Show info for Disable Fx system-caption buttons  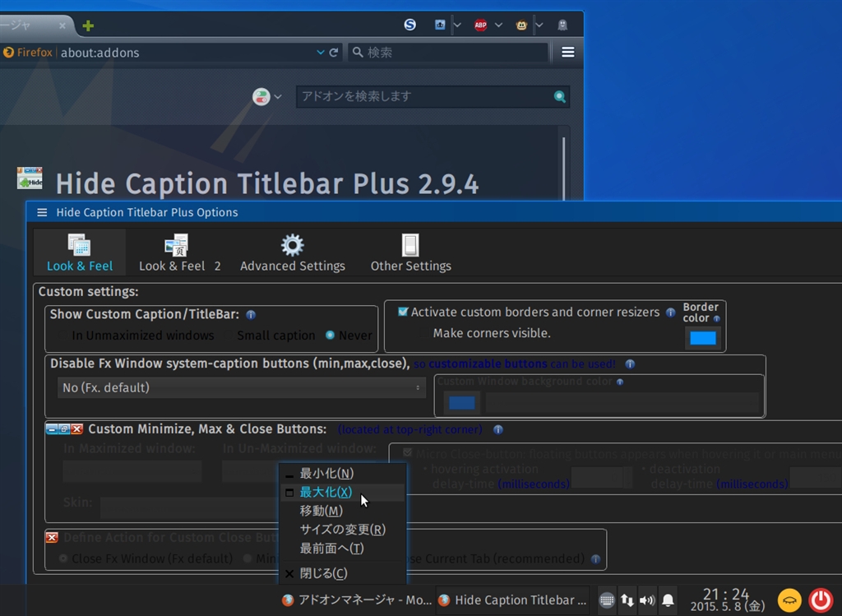(x=630, y=364)
